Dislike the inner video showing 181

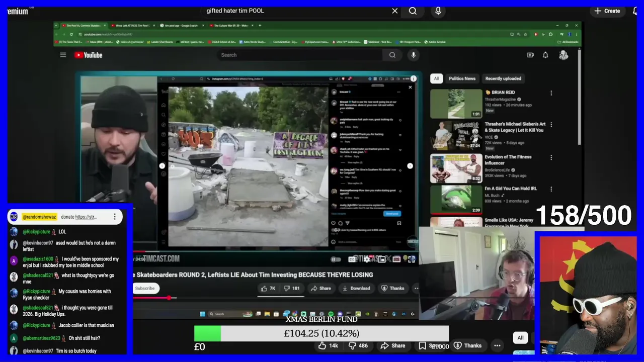292,288
